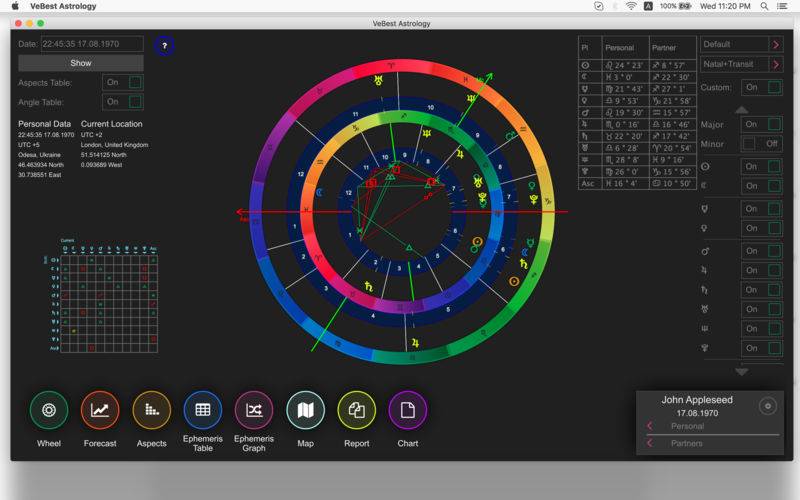Expand the Personal list chevron

coord(649,426)
